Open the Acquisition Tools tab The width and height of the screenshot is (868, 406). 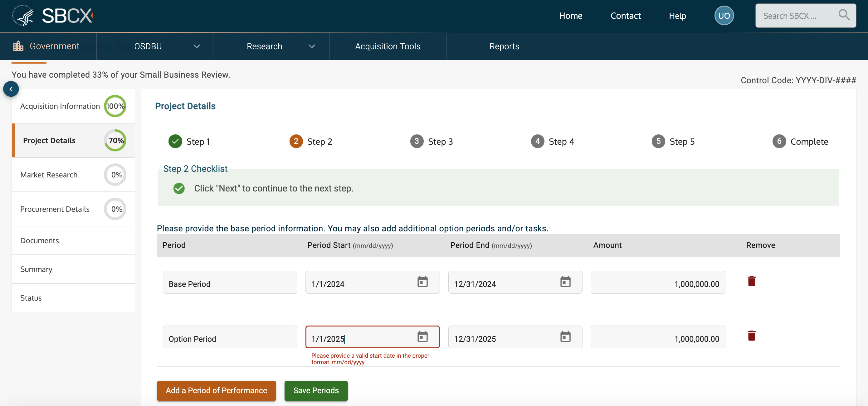pos(388,46)
